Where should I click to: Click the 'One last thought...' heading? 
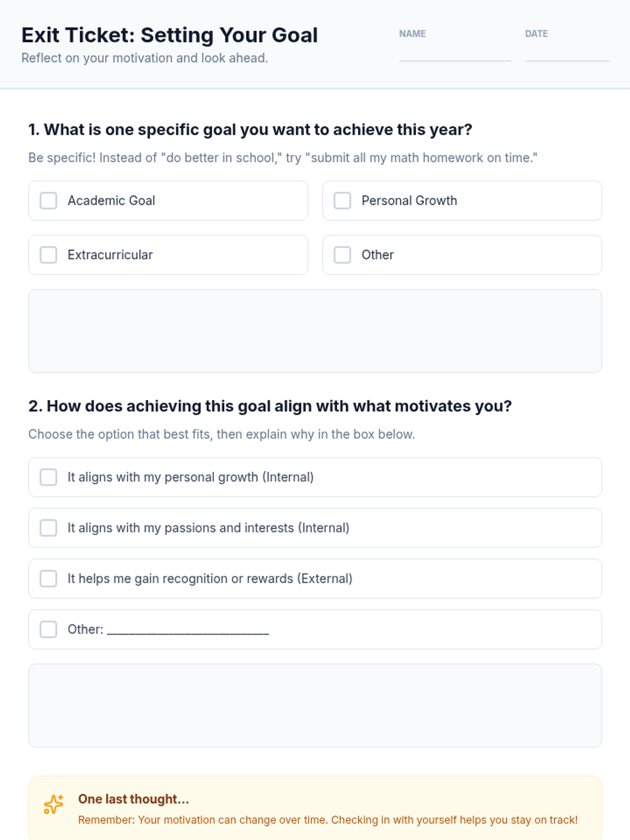[x=133, y=799]
